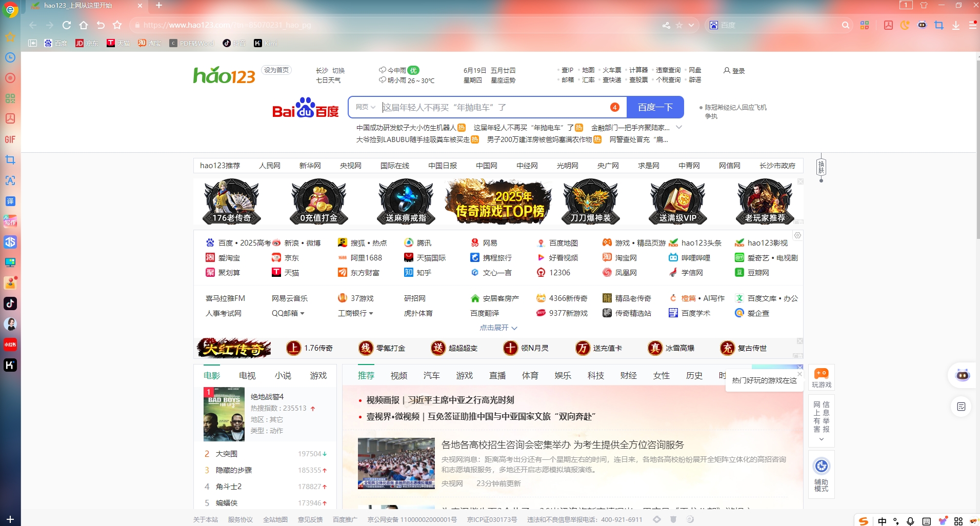Open the 知乎 site link
This screenshot has width=980, height=526.
[x=417, y=273]
